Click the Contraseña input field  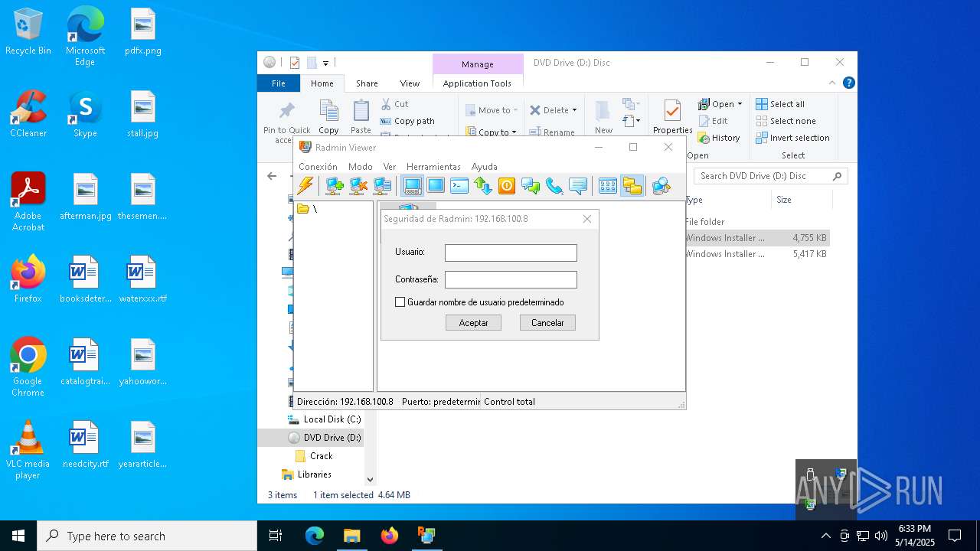(x=511, y=279)
